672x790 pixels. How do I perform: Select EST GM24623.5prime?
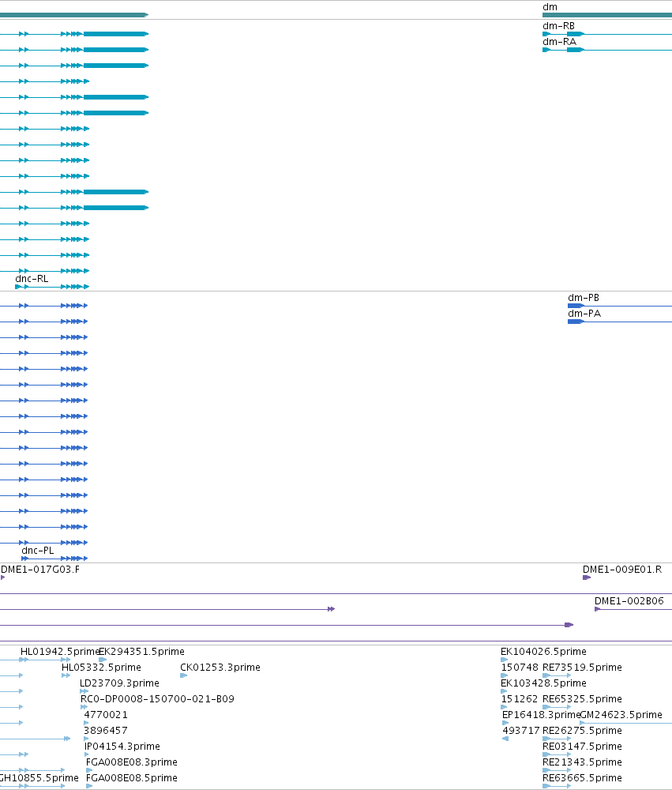[x=621, y=715]
